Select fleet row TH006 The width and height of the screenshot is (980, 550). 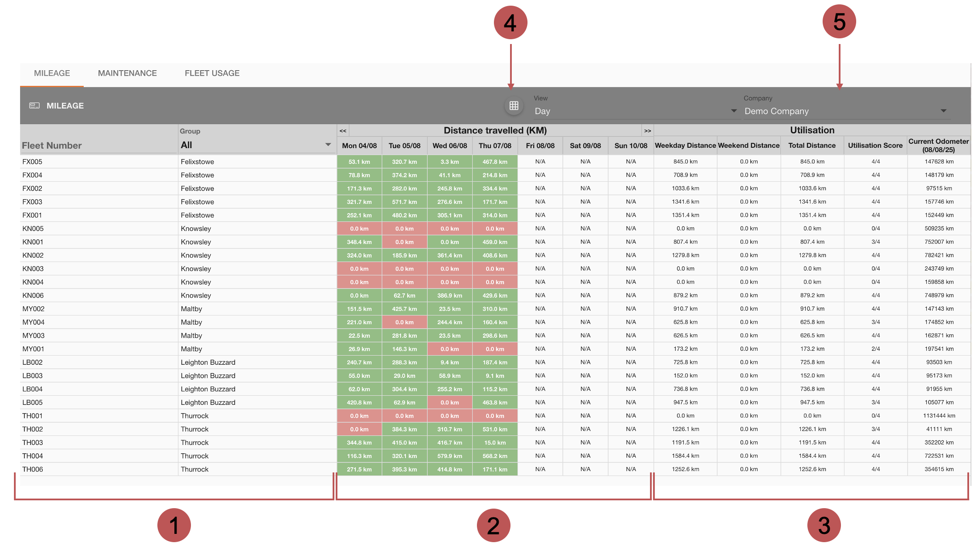tap(33, 469)
